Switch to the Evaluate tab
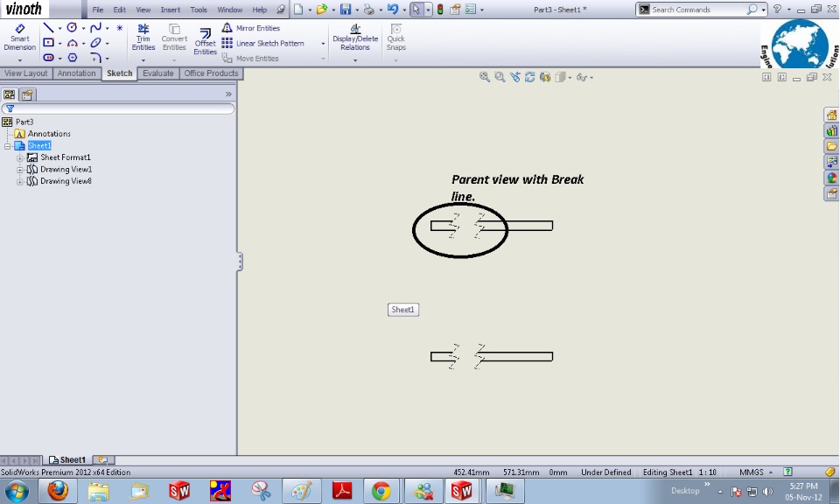Screen dimensions: 840x504 (x=158, y=73)
